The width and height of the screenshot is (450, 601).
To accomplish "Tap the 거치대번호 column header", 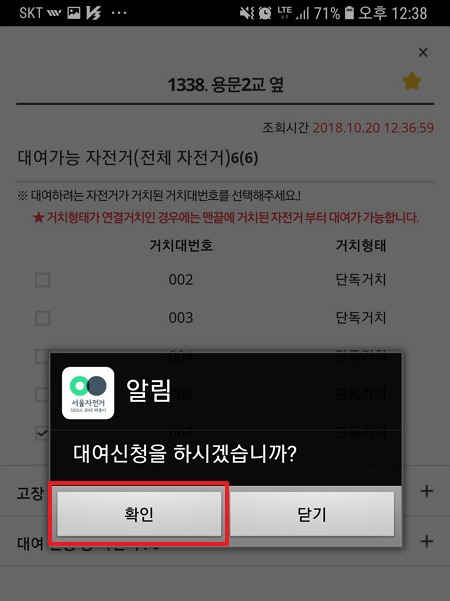I will [x=181, y=245].
